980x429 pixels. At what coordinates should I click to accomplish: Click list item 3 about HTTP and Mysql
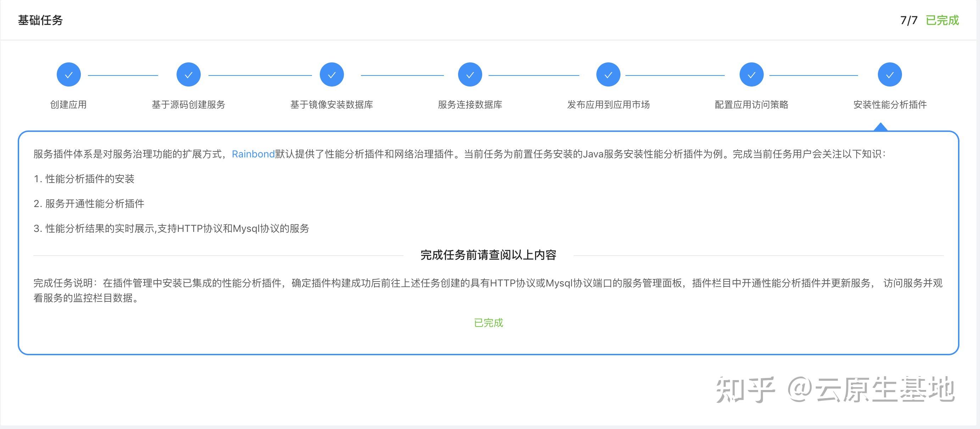pyautogui.click(x=171, y=228)
